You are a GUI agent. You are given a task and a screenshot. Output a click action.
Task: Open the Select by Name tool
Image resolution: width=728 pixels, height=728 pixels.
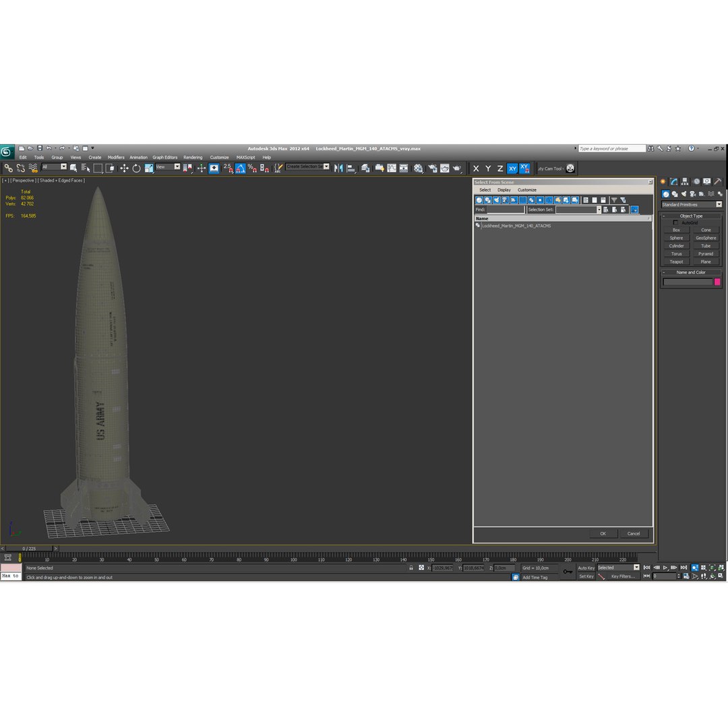coord(86,168)
